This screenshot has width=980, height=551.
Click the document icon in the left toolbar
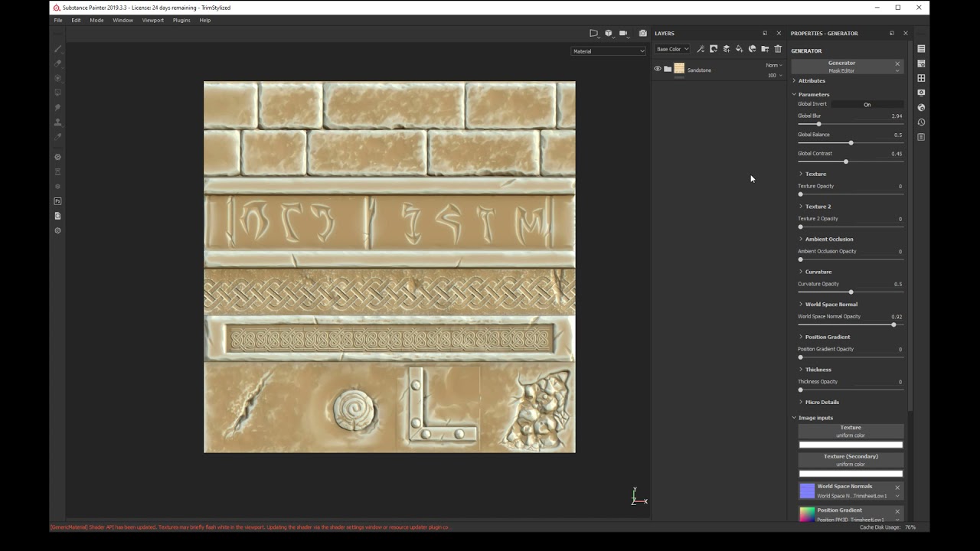pyautogui.click(x=58, y=216)
